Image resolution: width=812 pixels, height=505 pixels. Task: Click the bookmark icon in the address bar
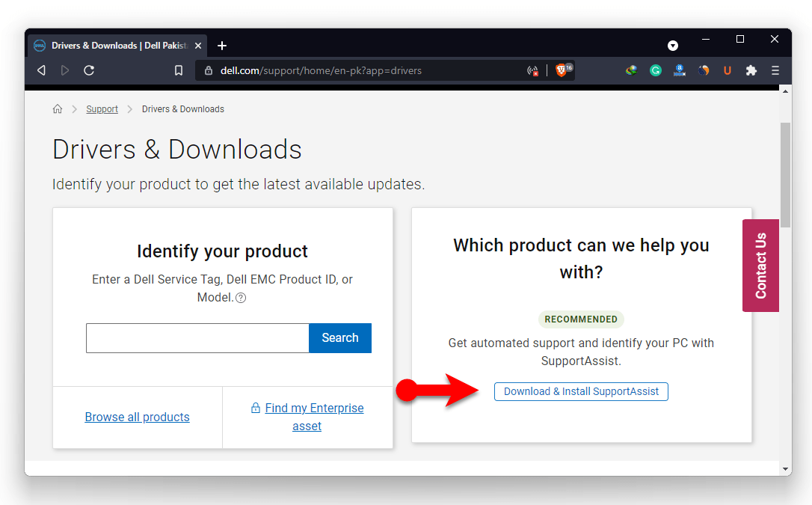(x=178, y=70)
